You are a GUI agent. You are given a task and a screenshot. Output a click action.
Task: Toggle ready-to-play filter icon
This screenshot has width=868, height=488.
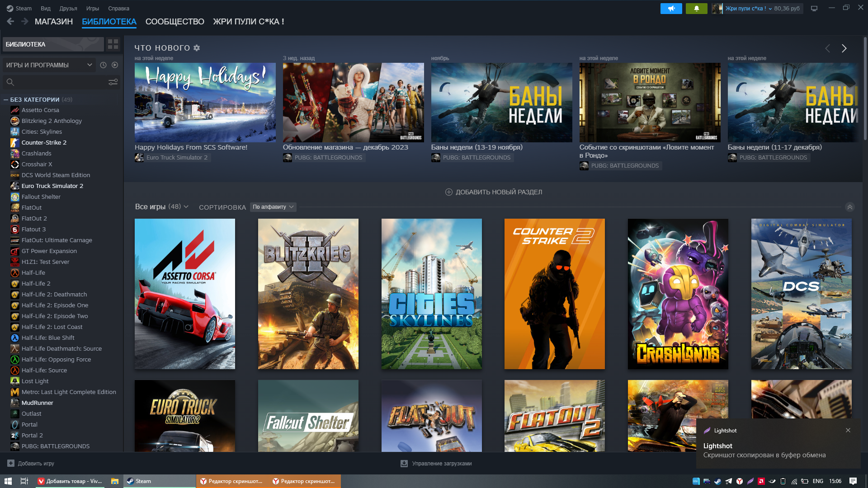(x=115, y=65)
